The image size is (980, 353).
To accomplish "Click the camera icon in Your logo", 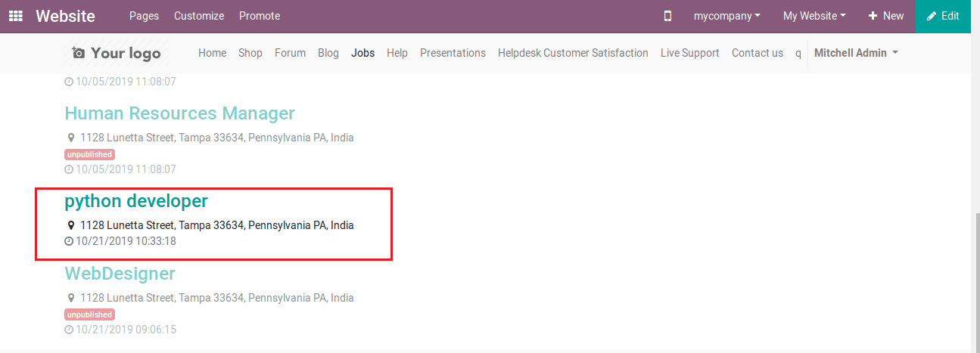I will pyautogui.click(x=79, y=53).
